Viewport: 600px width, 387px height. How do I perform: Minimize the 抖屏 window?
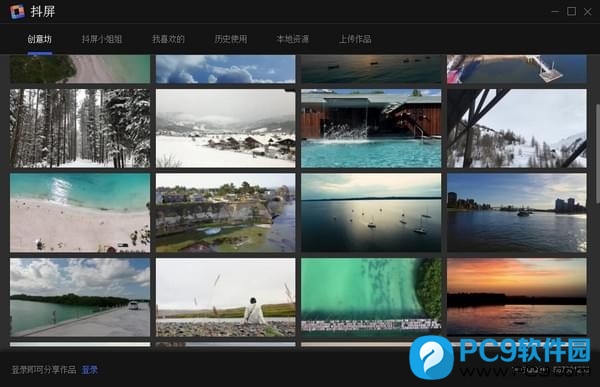pos(555,12)
